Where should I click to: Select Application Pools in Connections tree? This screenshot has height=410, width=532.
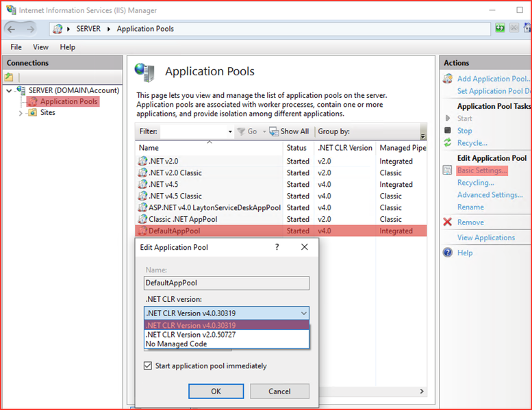pos(68,101)
